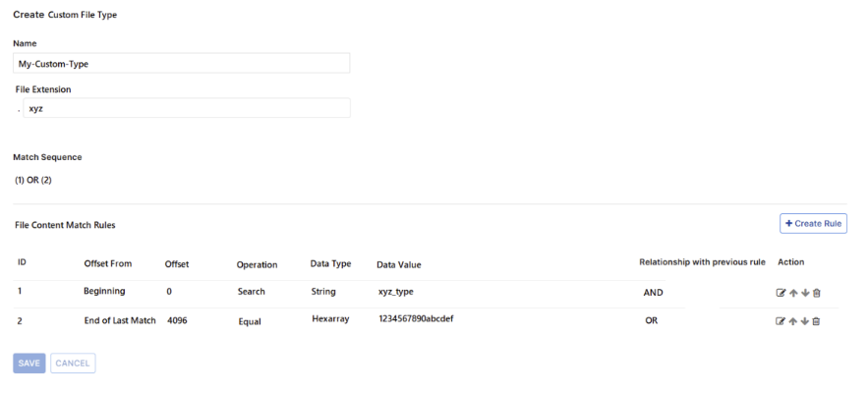Click the 1234567890abcdef data value
Image resolution: width=868 pixels, height=393 pixels.
[415, 319]
